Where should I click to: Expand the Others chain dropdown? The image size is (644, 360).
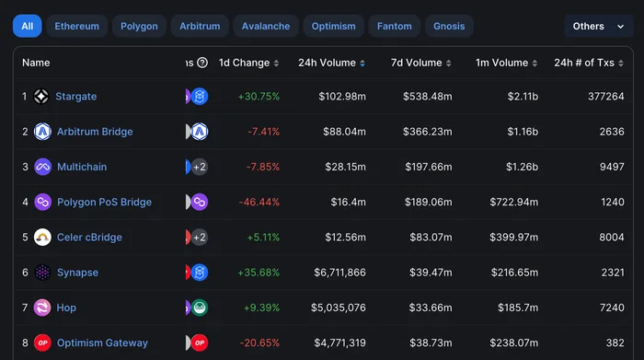tap(598, 27)
